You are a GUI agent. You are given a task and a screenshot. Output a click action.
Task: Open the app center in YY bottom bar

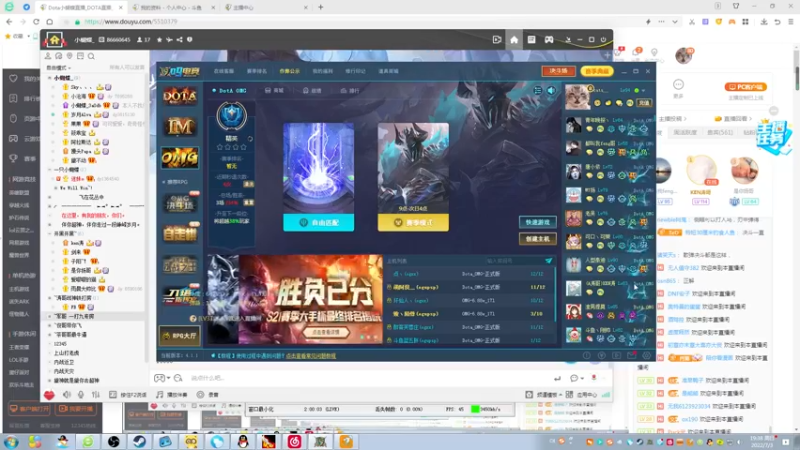point(581,394)
